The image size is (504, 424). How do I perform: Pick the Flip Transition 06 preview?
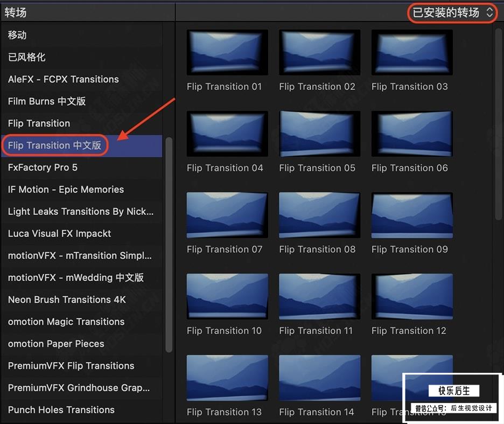click(x=412, y=134)
